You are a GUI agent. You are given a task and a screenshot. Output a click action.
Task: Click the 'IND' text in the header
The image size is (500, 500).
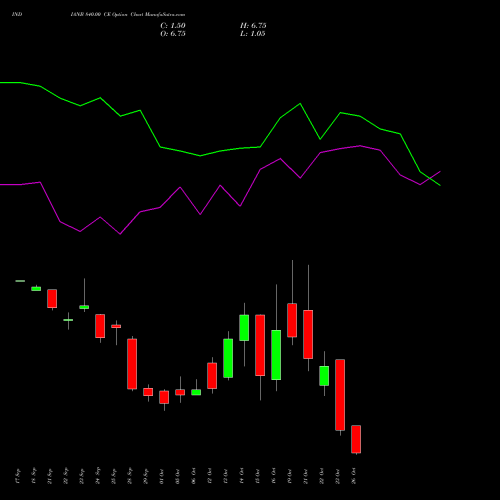tap(17, 14)
